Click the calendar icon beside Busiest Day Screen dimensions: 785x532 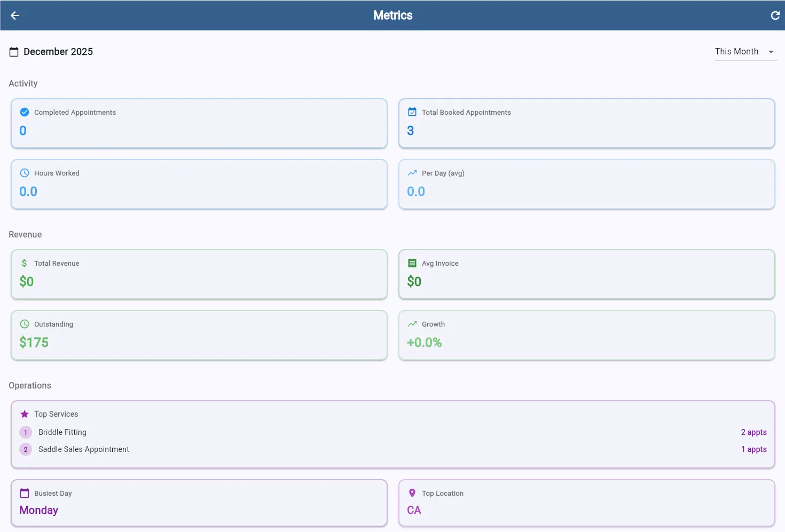click(x=25, y=493)
